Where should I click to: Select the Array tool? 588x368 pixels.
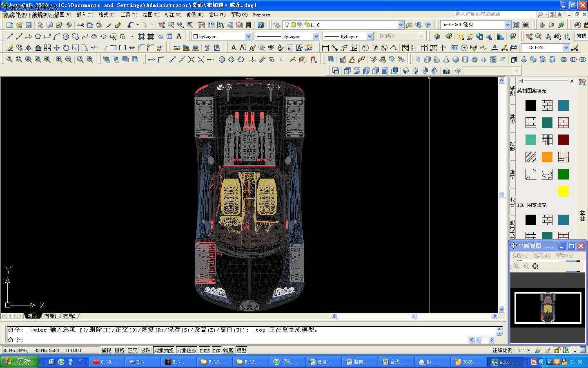[47, 48]
